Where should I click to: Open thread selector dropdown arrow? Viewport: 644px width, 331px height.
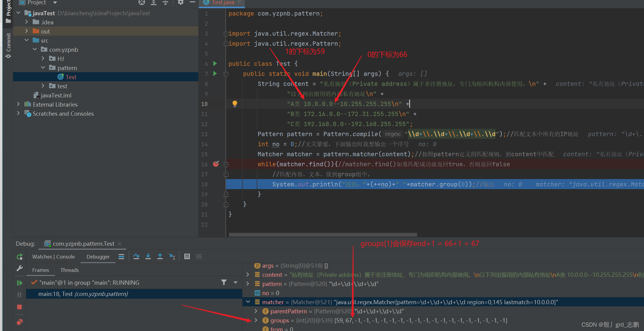tap(235, 283)
